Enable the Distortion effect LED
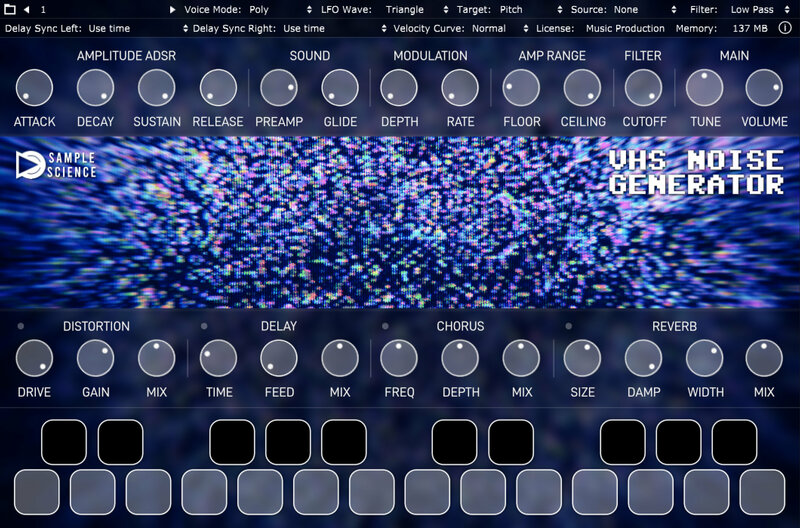Screen dimensions: 800x528 (21, 327)
